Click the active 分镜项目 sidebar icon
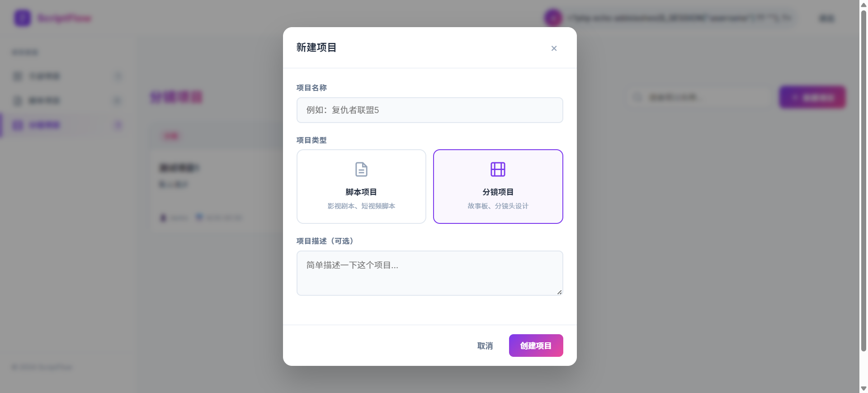The width and height of the screenshot is (868, 393). tap(17, 125)
